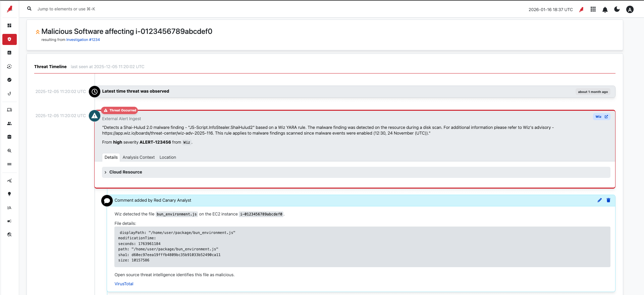Click 'Comment added by Red Canary Analyst' header
Image resolution: width=644 pixels, height=295 pixels.
coord(153,200)
